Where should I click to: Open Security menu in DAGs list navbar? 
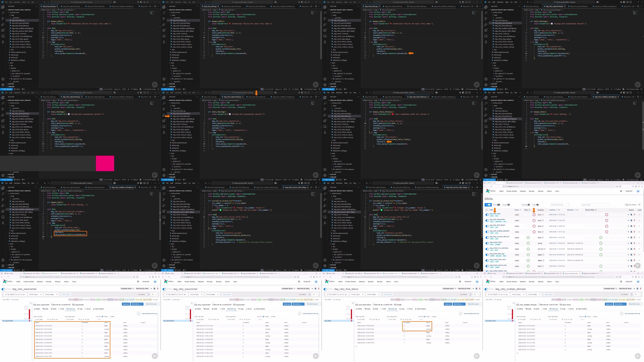click(x=532, y=191)
